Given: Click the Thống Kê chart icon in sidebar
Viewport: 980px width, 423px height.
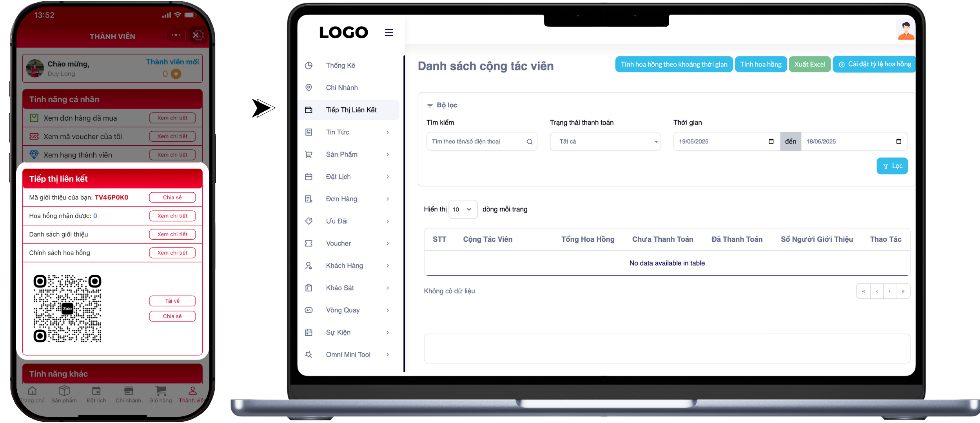Looking at the screenshot, I should [309, 65].
